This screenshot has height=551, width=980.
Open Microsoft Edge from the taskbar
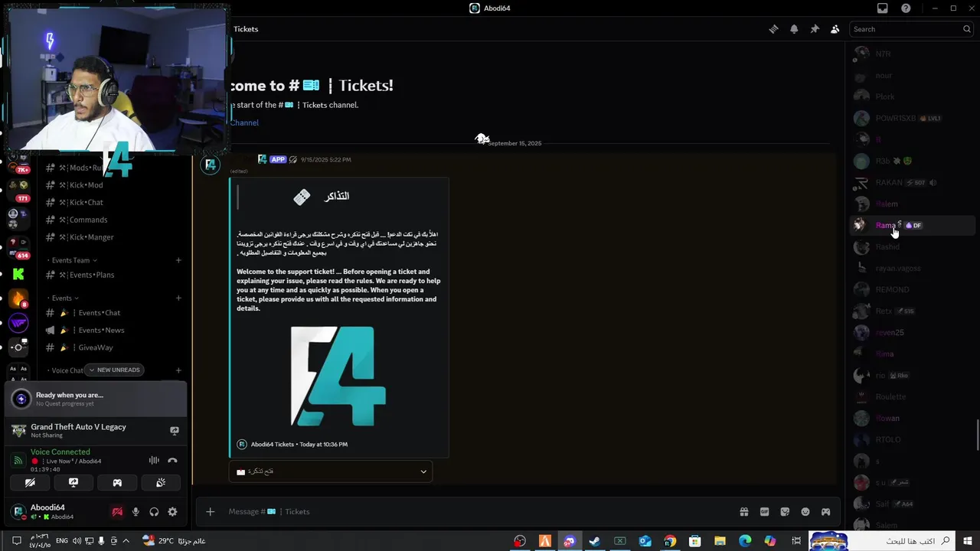745,541
